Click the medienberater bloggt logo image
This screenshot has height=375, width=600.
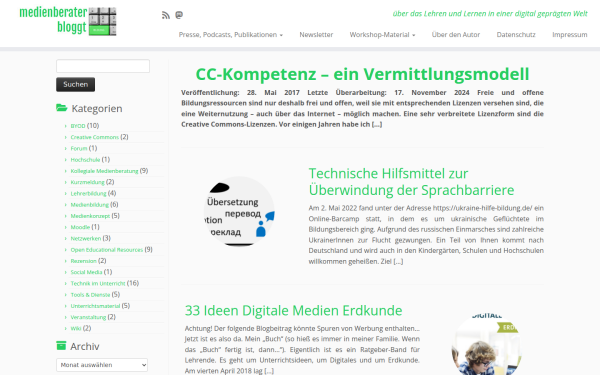point(68,21)
